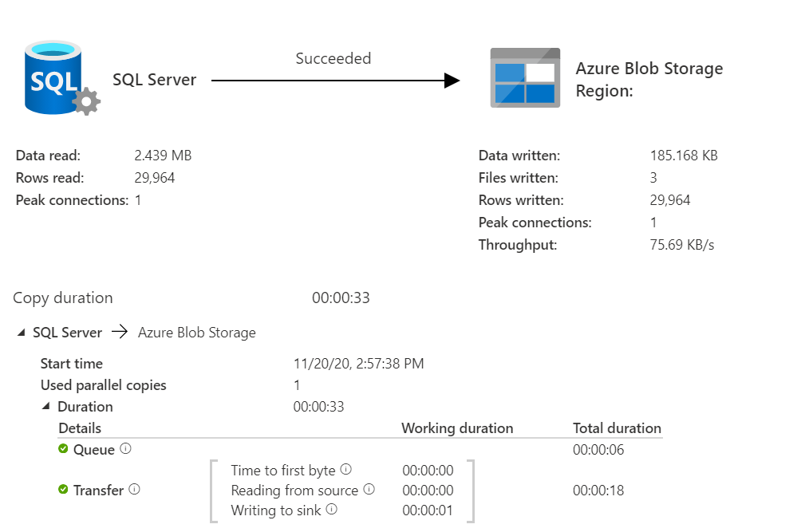Click the Used parallel copies label
The height and width of the screenshot is (532, 805).
103,385
